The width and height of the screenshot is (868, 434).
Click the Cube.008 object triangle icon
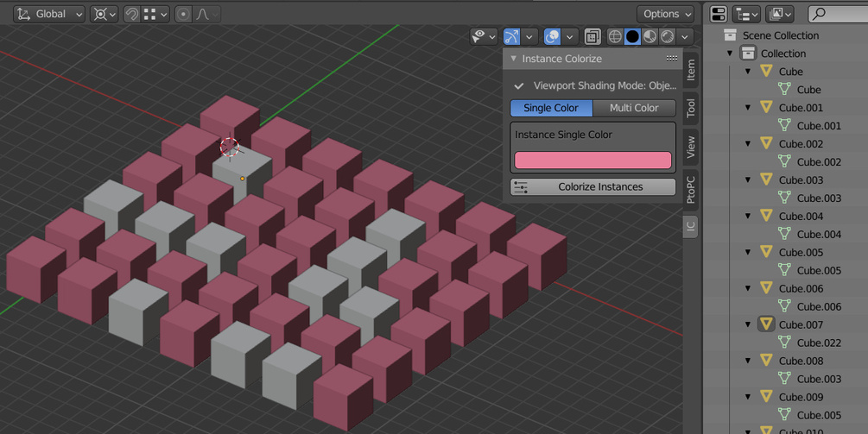(x=766, y=361)
